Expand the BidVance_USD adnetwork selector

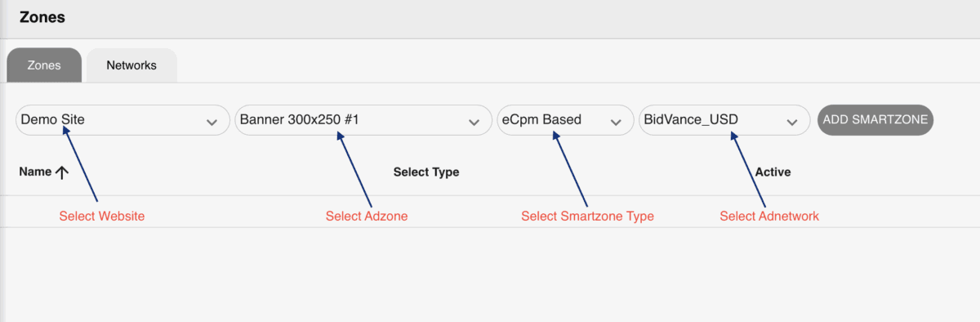tap(724, 120)
